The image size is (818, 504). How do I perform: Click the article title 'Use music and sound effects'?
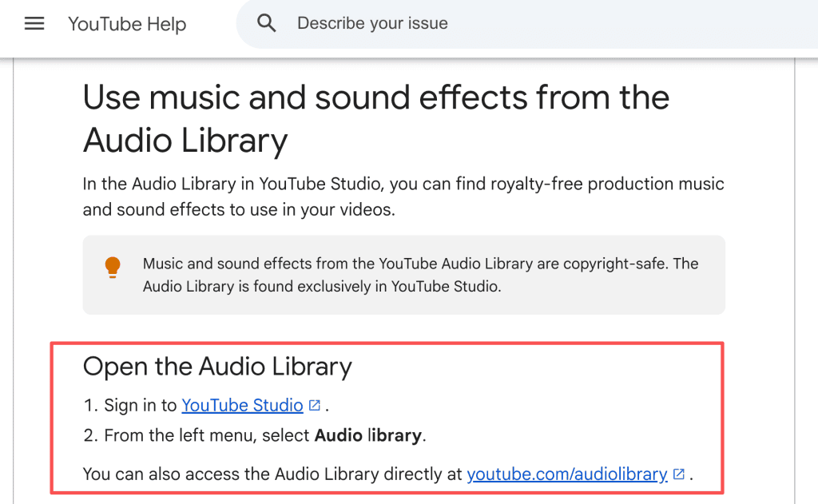[x=375, y=119]
